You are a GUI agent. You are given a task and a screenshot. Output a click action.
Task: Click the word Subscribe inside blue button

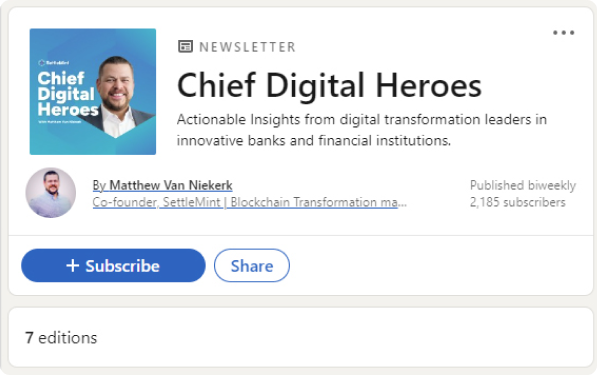[122, 266]
